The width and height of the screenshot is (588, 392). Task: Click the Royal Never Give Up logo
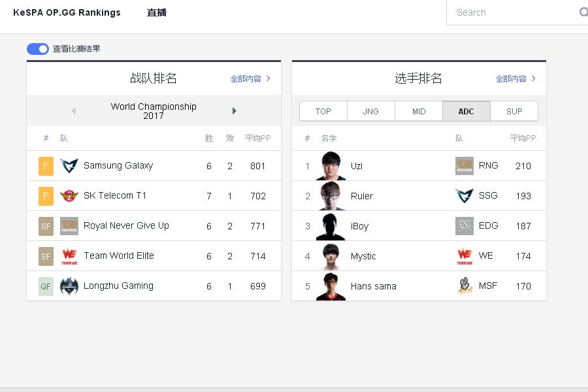coord(69,226)
